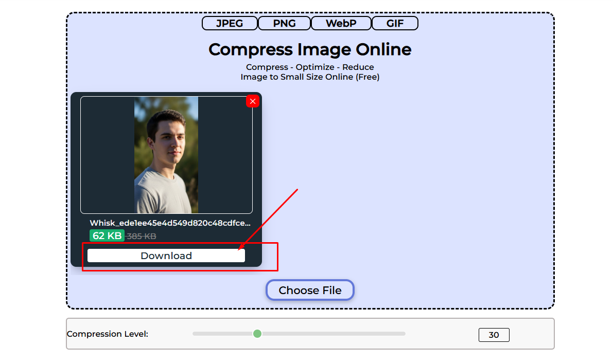The width and height of the screenshot is (613, 364).
Task: Switch output format to JPEG
Action: 230,23
